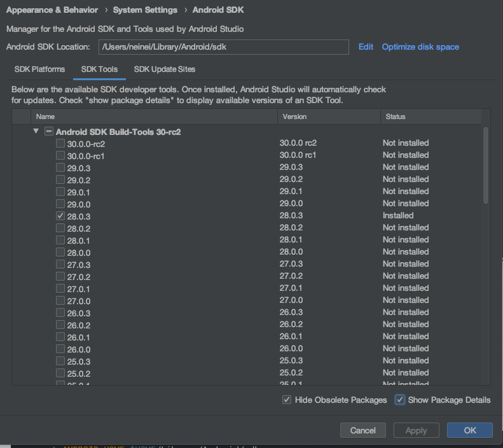The width and height of the screenshot is (503, 448).
Task: Click the Version column header
Action: click(329, 116)
